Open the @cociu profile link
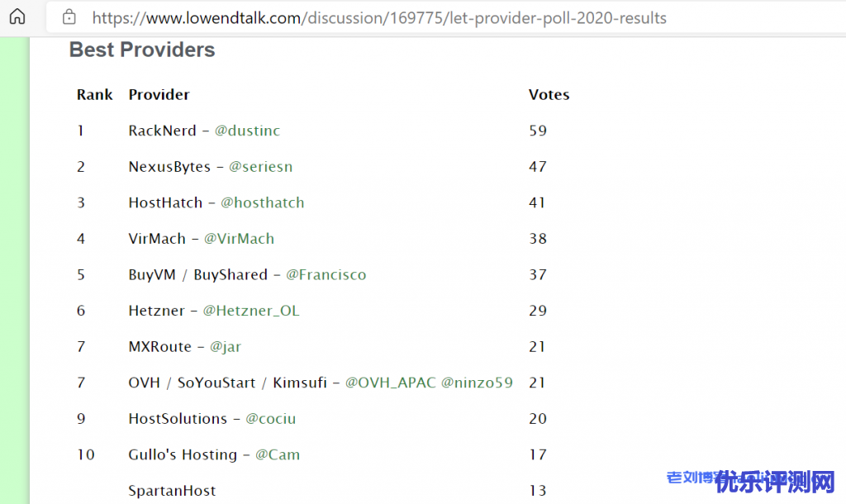The width and height of the screenshot is (846, 504). tap(270, 419)
